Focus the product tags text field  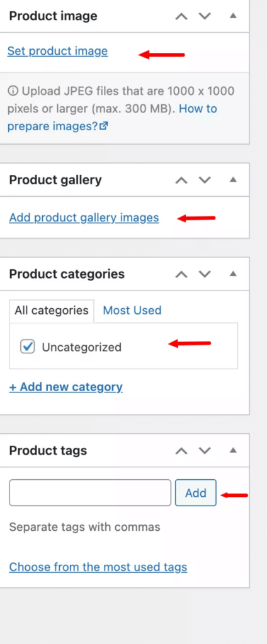click(90, 492)
